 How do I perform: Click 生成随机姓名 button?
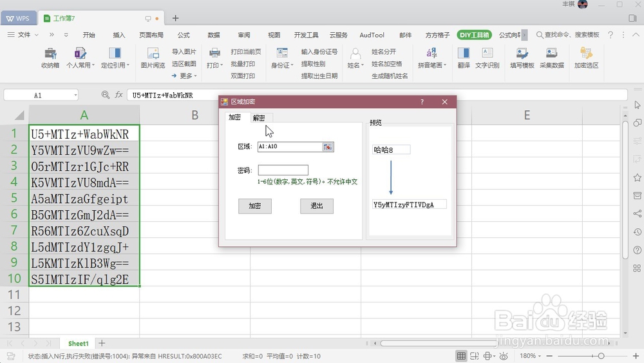390,76
